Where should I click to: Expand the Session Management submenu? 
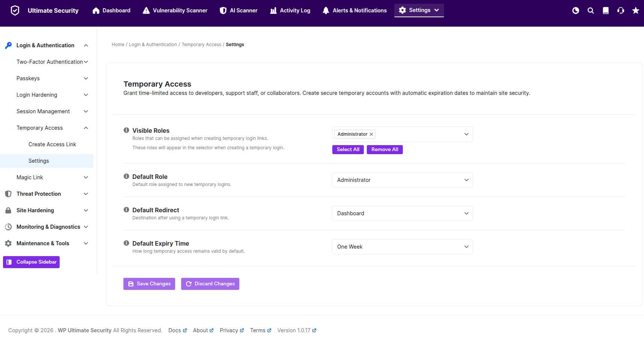coord(86,111)
